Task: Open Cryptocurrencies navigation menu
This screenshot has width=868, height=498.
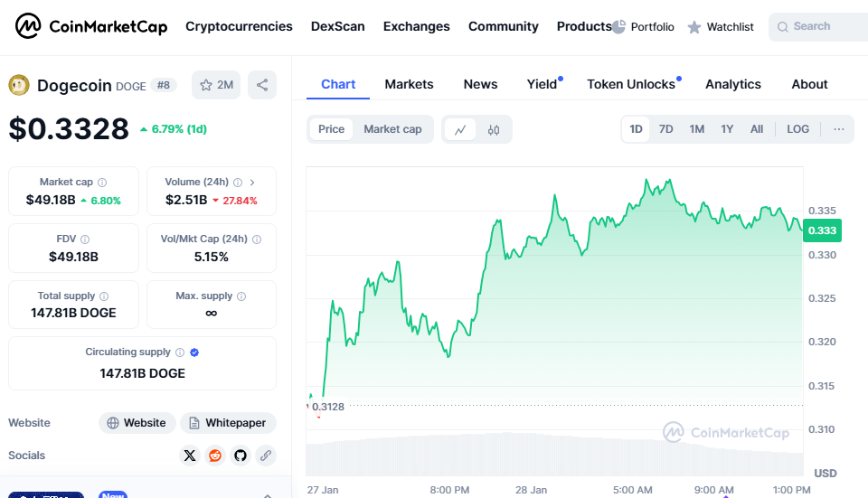Action: [x=239, y=26]
